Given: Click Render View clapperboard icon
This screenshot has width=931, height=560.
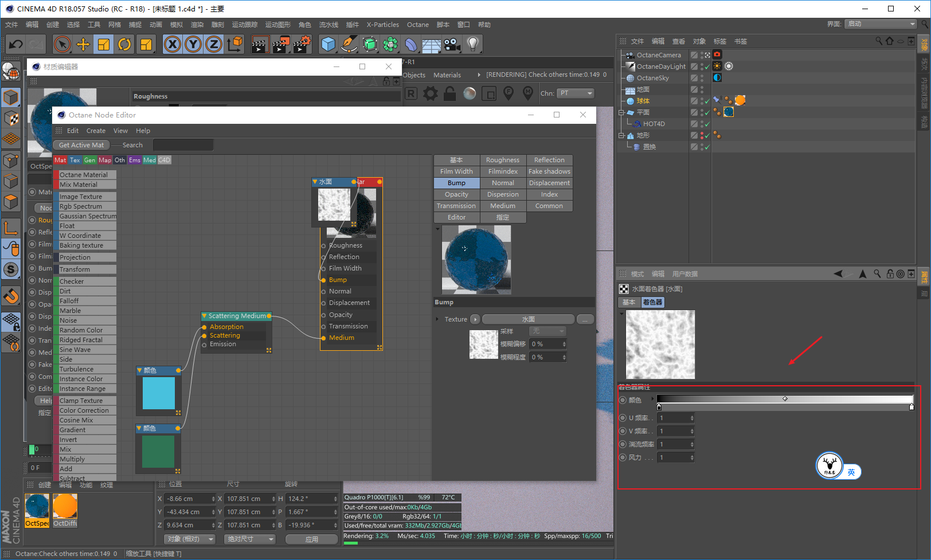Looking at the screenshot, I should [260, 44].
